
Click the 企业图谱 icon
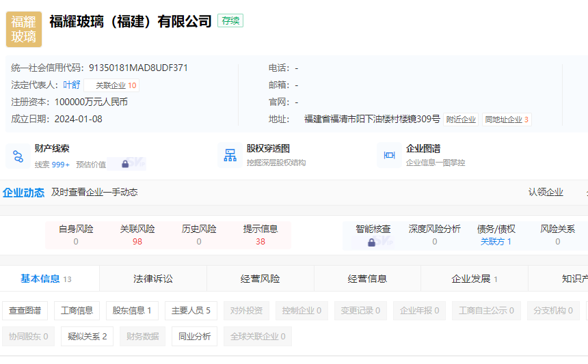389,155
